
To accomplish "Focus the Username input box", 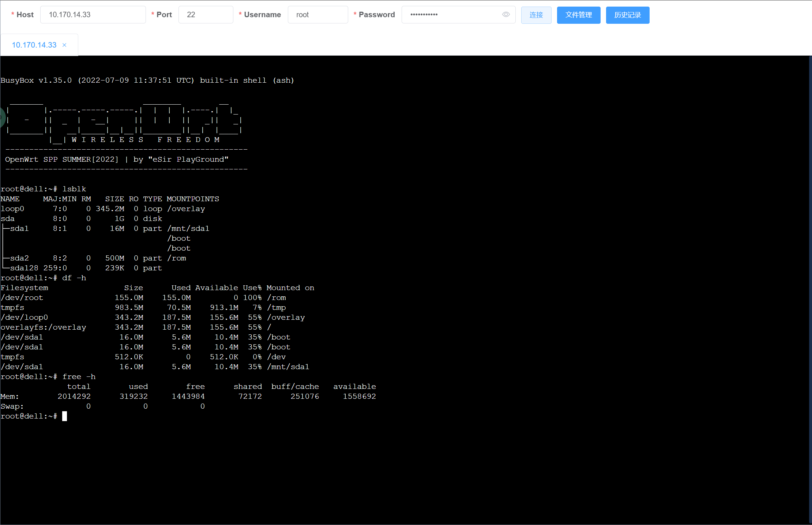I will pos(317,15).
